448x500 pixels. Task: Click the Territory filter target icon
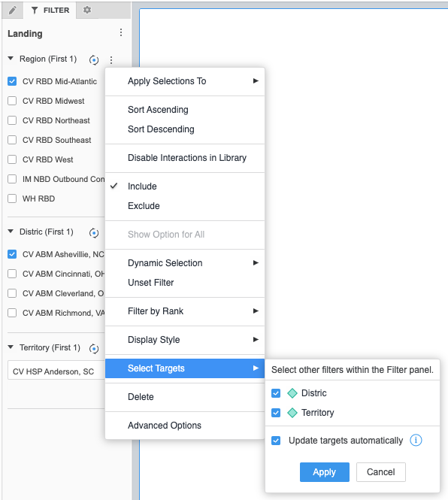pyautogui.click(x=94, y=349)
